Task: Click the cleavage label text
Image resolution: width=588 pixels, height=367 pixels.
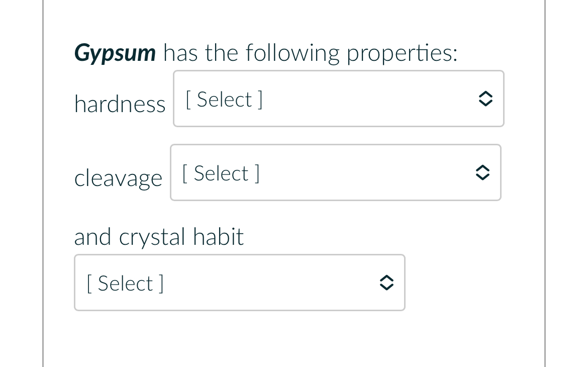Action: pyautogui.click(x=119, y=177)
